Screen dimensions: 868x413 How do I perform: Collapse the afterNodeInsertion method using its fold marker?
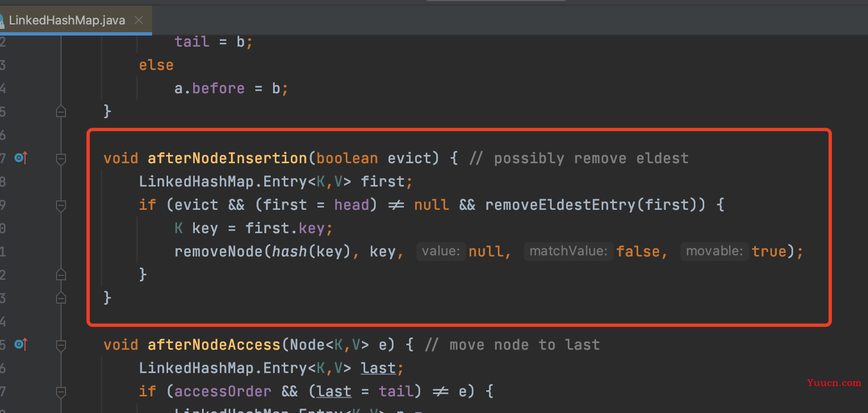coord(61,159)
